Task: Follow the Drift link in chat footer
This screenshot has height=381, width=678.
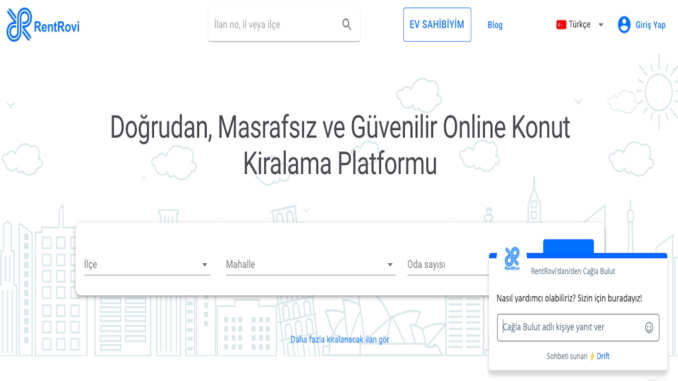Action: coord(603,356)
